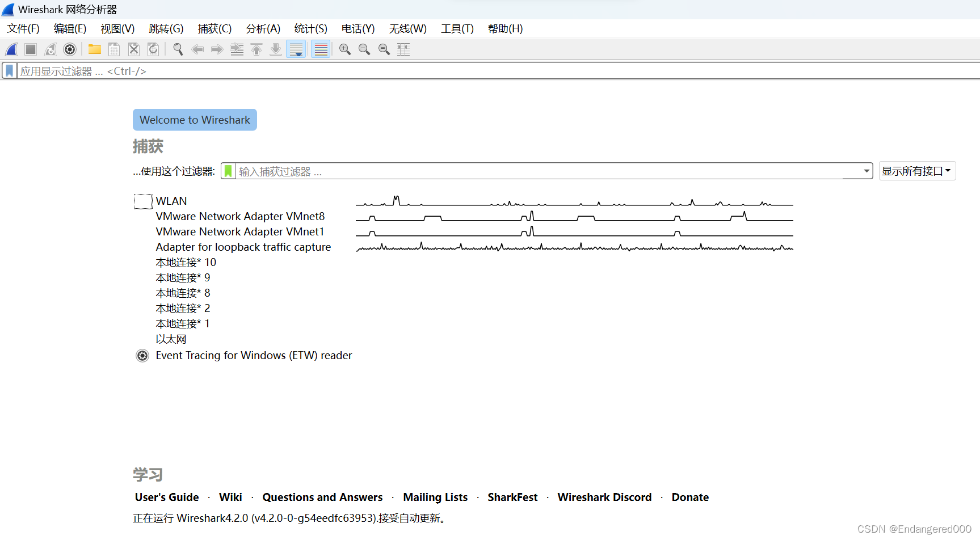Open the Wireshark Discord link
980x540 pixels.
point(604,497)
